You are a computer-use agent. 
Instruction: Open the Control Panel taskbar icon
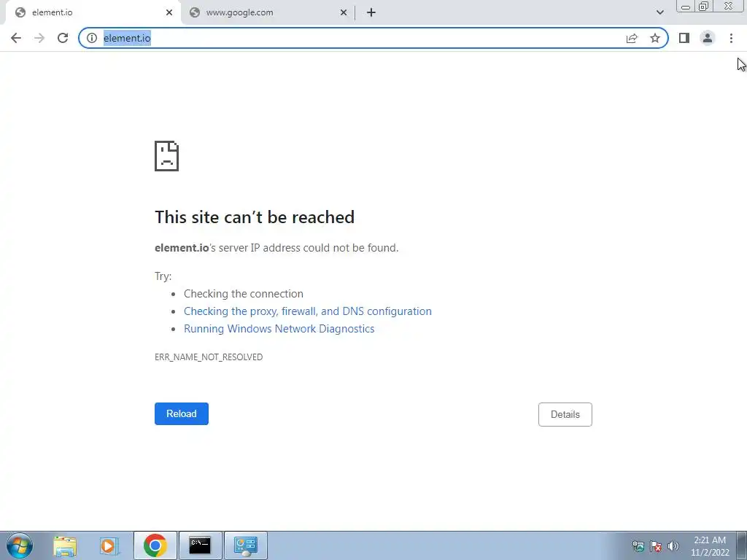[x=245, y=545]
